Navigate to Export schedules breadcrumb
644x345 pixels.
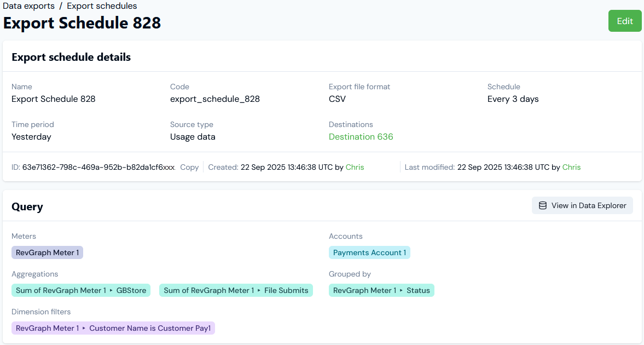102,6
